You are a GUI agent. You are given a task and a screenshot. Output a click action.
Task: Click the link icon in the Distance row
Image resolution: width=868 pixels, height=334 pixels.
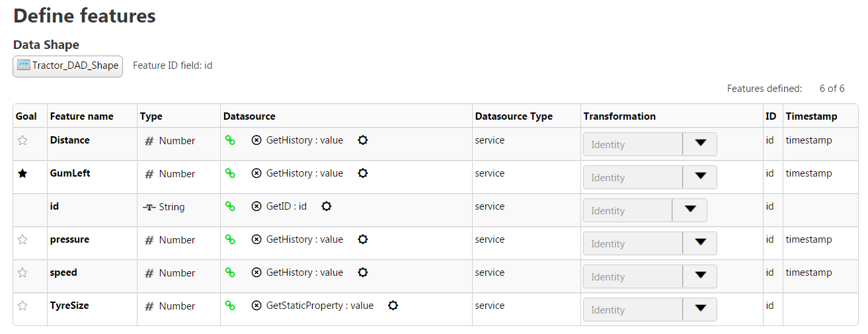pyautogui.click(x=230, y=140)
